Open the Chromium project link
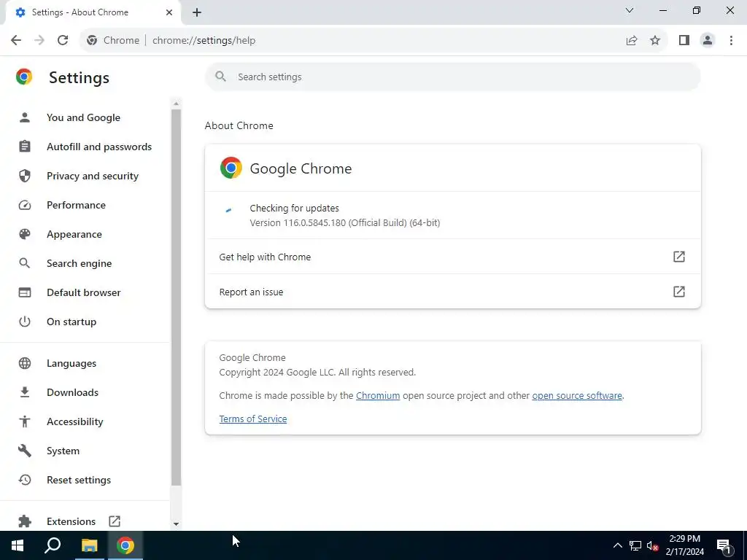Viewport: 747px width, 560px height. click(x=378, y=396)
